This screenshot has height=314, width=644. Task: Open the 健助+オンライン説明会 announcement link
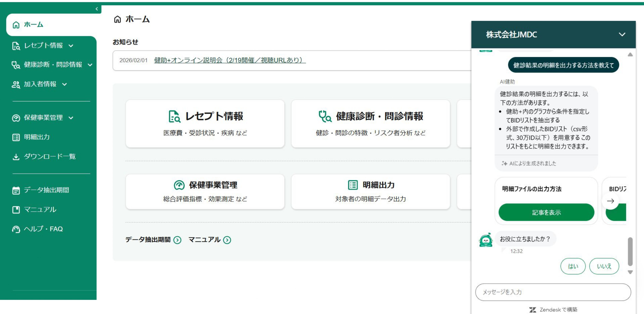pyautogui.click(x=229, y=60)
